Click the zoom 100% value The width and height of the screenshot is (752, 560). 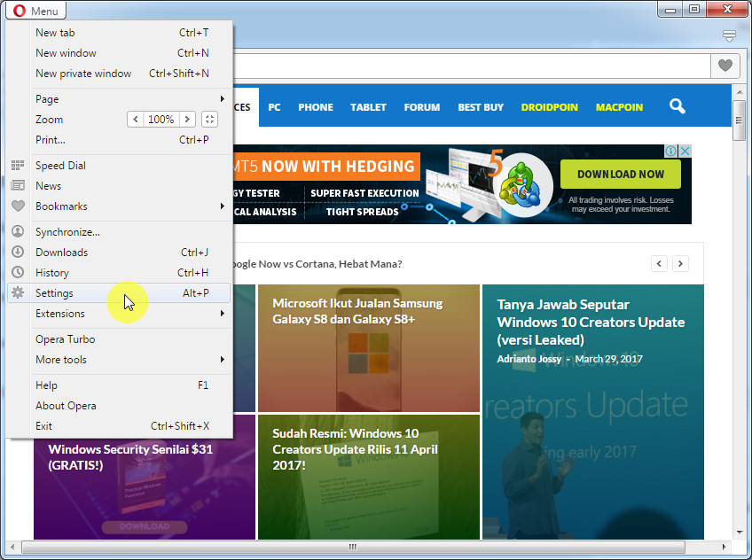(x=161, y=120)
